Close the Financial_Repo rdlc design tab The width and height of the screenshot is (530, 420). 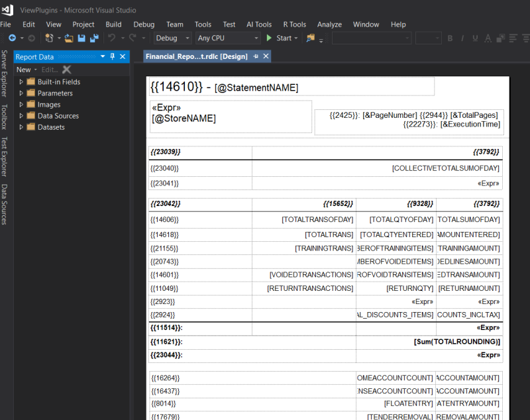pyautogui.click(x=266, y=56)
